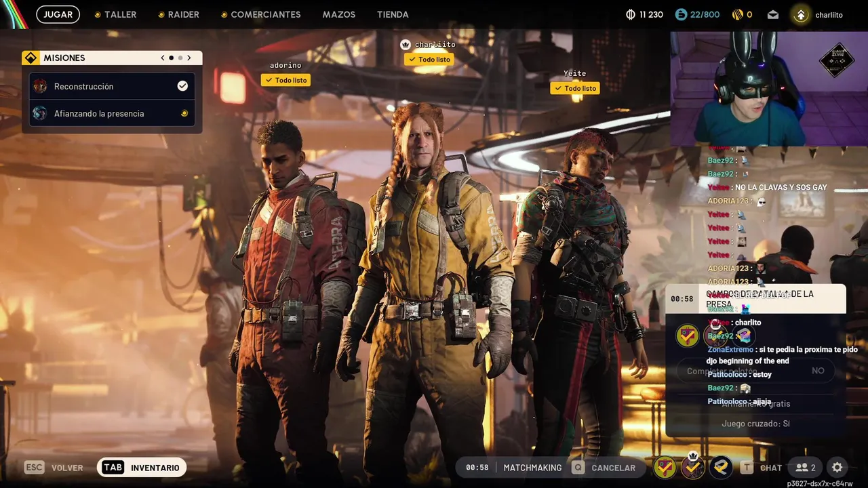The image size is (868, 488).
Task: Click the yellow striped currency icon
Action: pos(737,14)
